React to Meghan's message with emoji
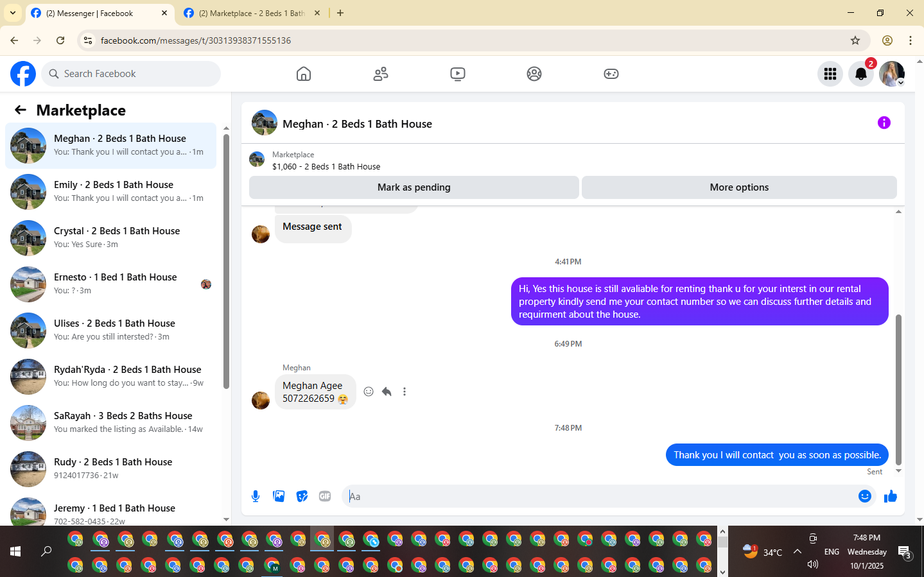Screen dimensions: 924x577 pos(369,392)
